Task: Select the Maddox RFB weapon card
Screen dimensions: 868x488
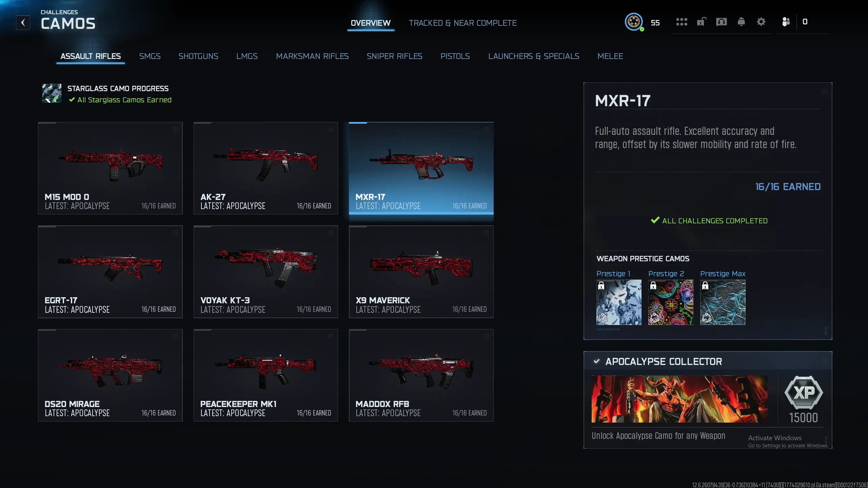Action: [421, 375]
